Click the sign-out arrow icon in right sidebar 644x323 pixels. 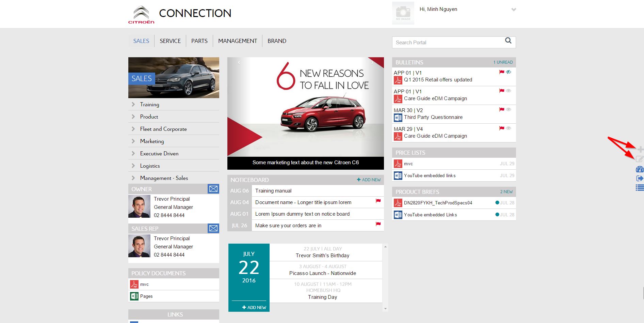point(640,178)
